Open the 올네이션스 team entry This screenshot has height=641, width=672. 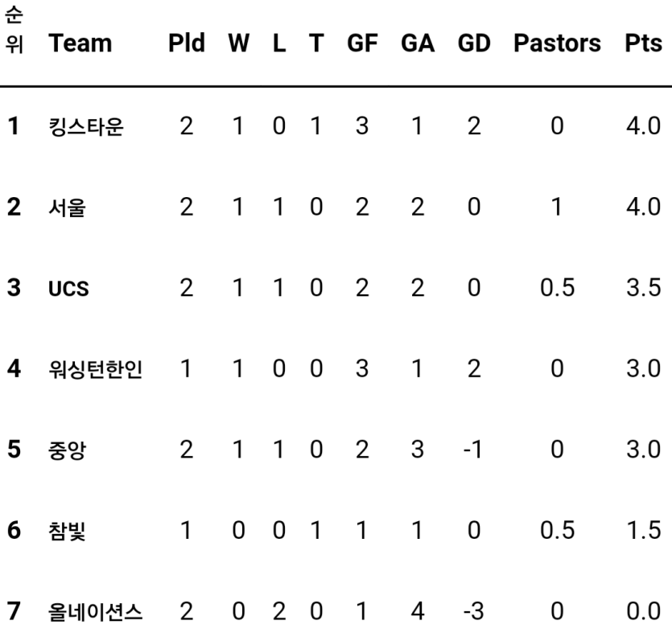coord(95,612)
